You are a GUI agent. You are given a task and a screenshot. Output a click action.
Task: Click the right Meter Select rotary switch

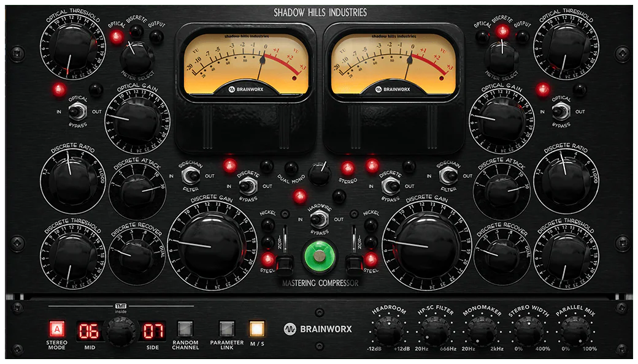point(502,58)
